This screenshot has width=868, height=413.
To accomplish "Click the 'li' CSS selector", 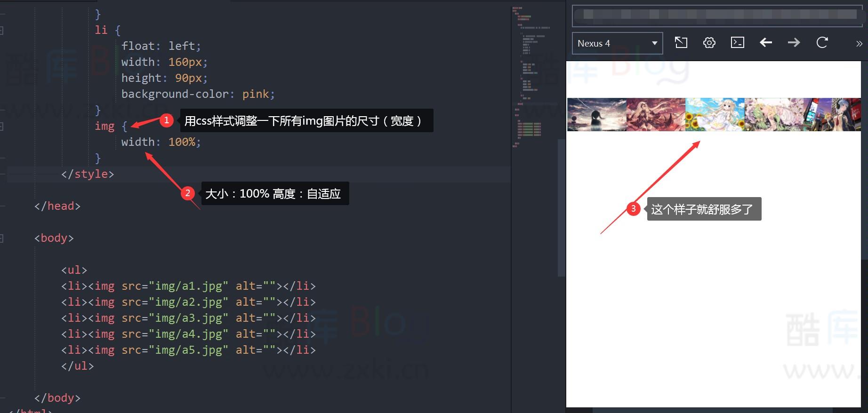I will [101, 30].
